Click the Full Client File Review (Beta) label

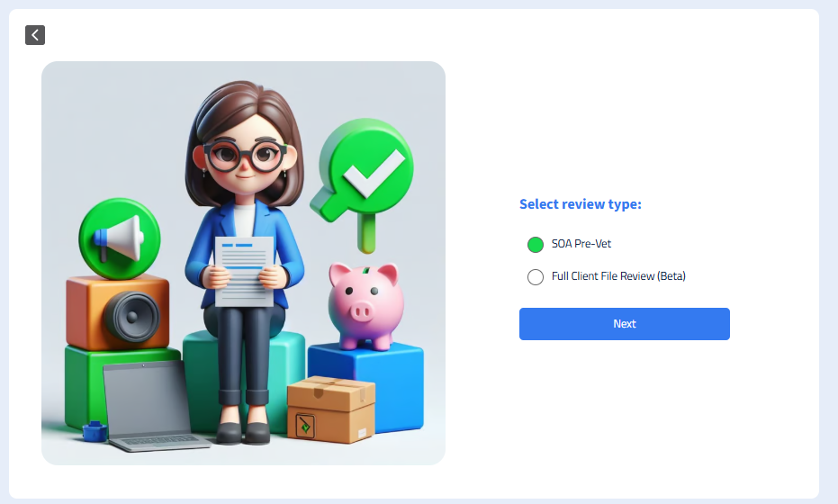click(x=618, y=276)
